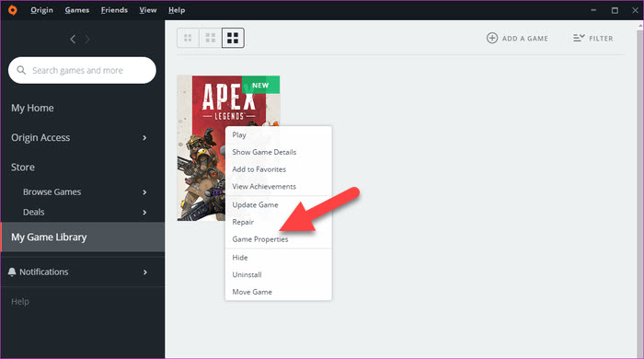Screen dimensions: 644x359
Task: Select My Game Library
Action: pos(83,237)
